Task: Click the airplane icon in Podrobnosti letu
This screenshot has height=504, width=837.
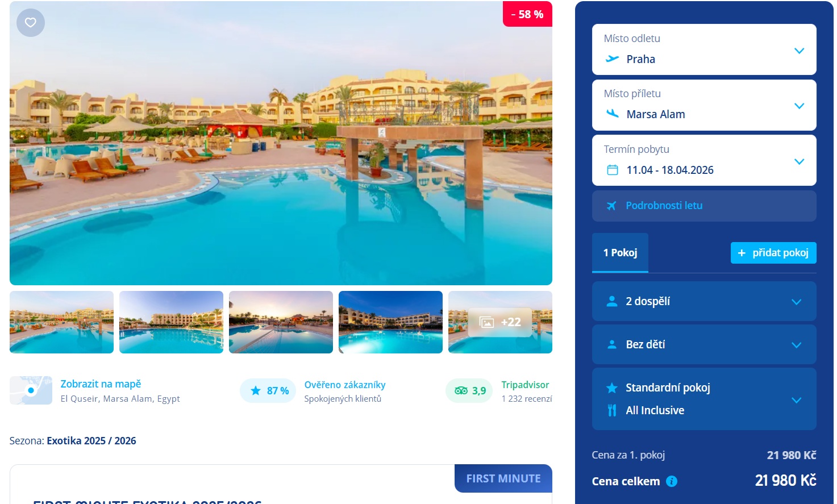Action: [611, 206]
